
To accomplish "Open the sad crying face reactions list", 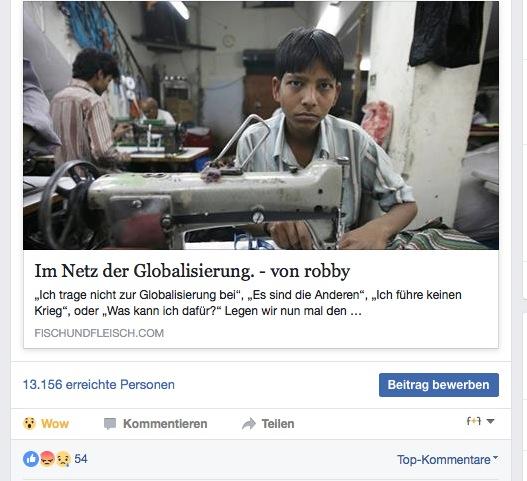I will coord(63,459).
